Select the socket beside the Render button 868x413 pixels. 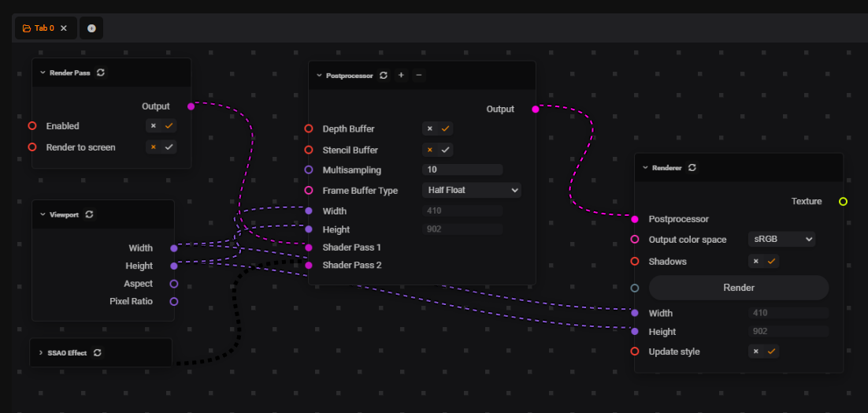point(635,288)
